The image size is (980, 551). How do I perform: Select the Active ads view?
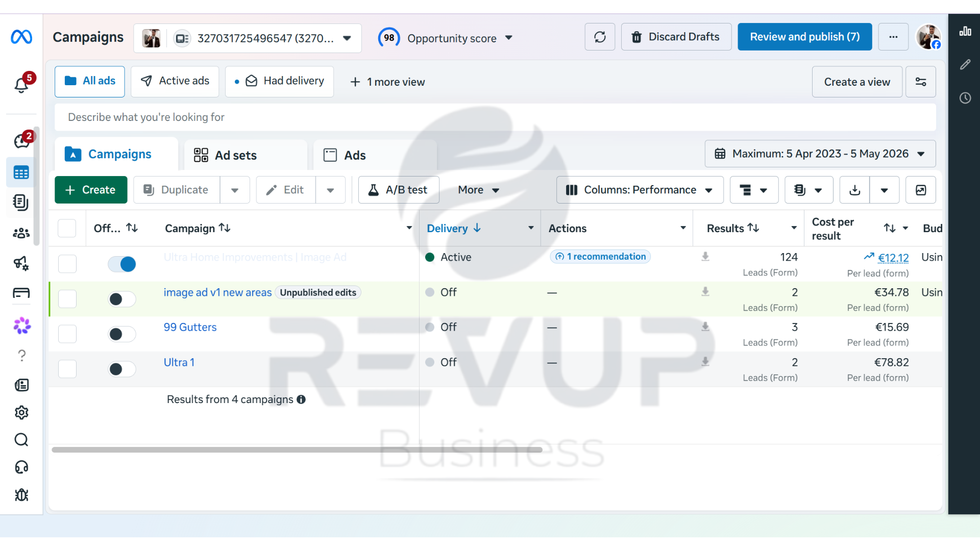click(x=175, y=81)
